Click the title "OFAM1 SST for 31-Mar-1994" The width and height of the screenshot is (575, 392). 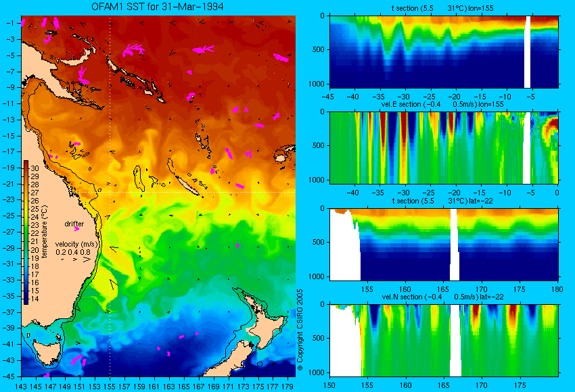pos(158,7)
